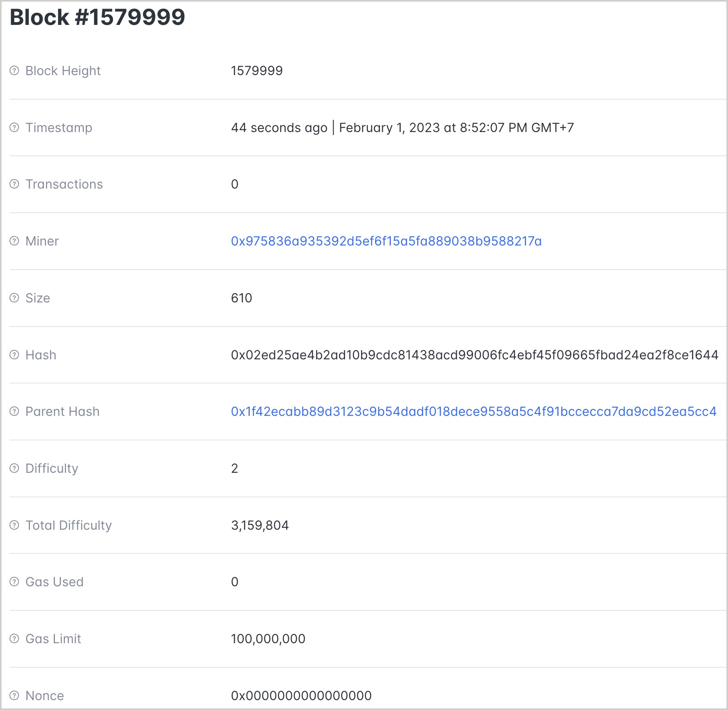Click the help icon beside Total Difficulty
The width and height of the screenshot is (728, 710).
14,525
